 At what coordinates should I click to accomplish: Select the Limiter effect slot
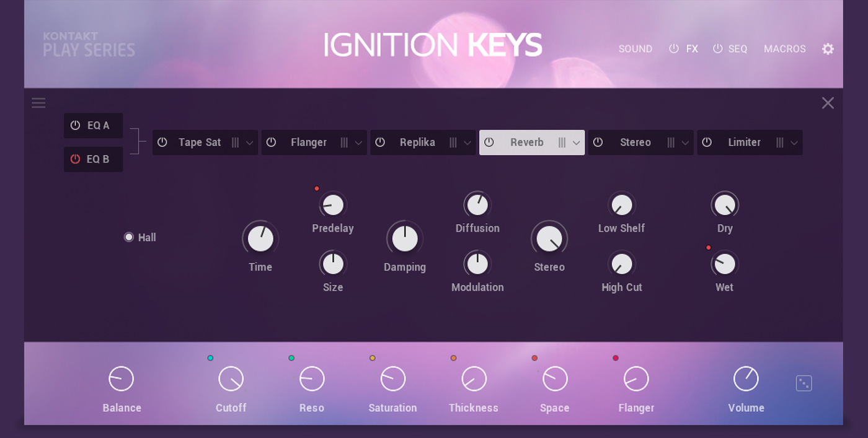(x=750, y=142)
